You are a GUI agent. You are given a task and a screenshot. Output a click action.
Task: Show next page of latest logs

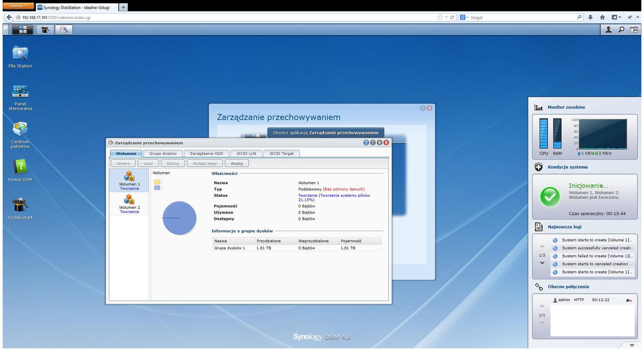click(x=542, y=263)
